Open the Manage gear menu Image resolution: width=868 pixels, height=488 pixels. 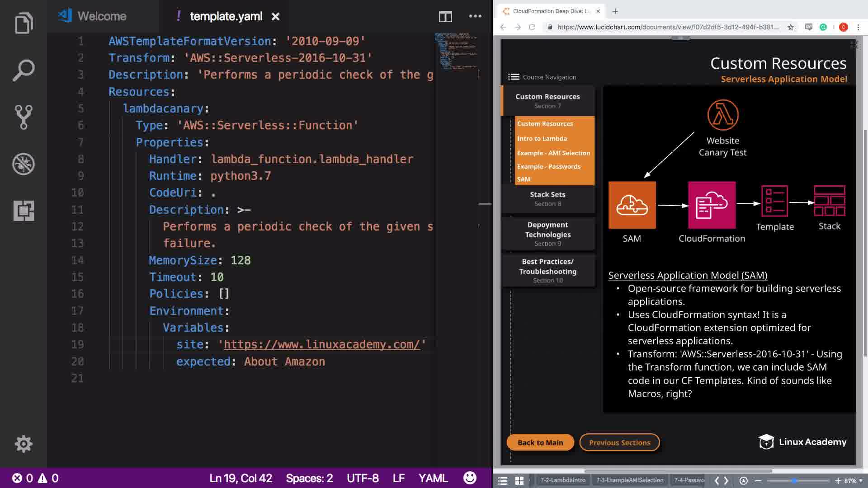24,444
